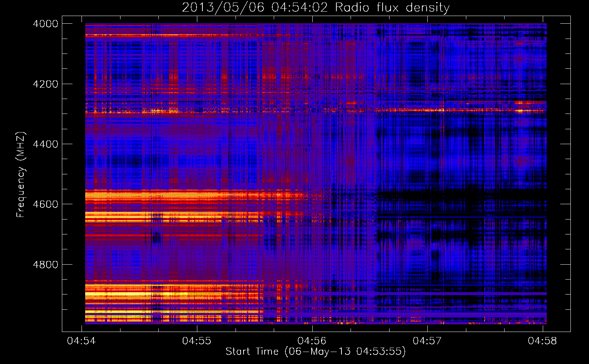This screenshot has height=364, width=589.
Task: Click the 04:58 time tick label
Action: 542,341
